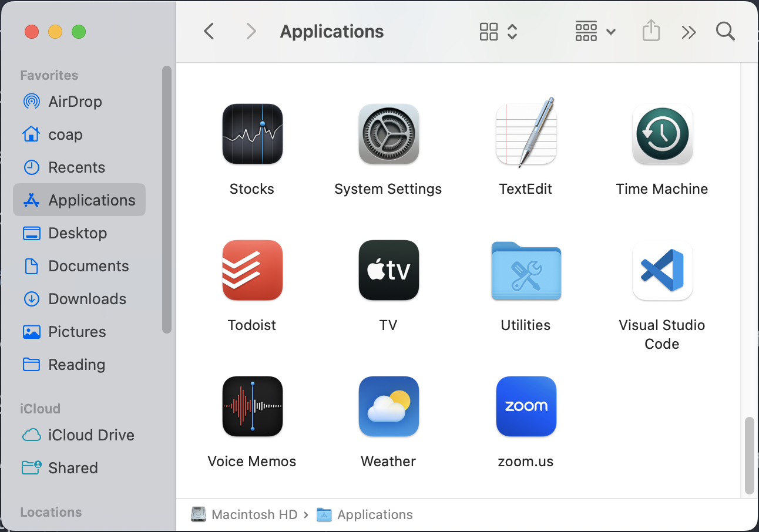Open the Utilities folder

pos(526,271)
